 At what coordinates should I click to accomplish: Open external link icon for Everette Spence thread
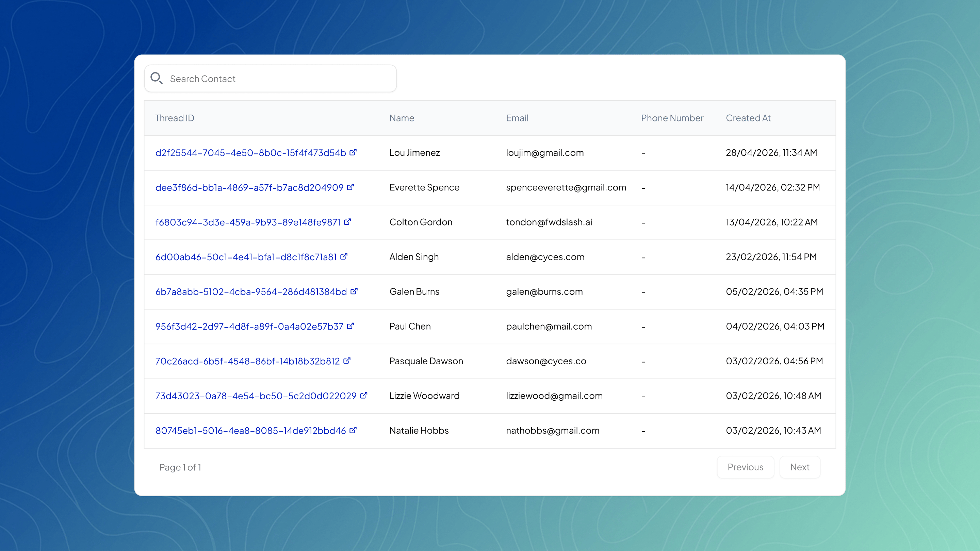[x=350, y=187]
